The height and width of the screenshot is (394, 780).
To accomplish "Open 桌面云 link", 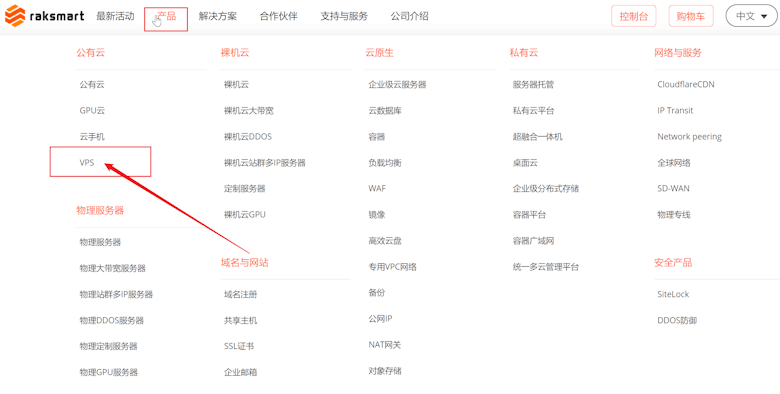I will click(x=525, y=163).
